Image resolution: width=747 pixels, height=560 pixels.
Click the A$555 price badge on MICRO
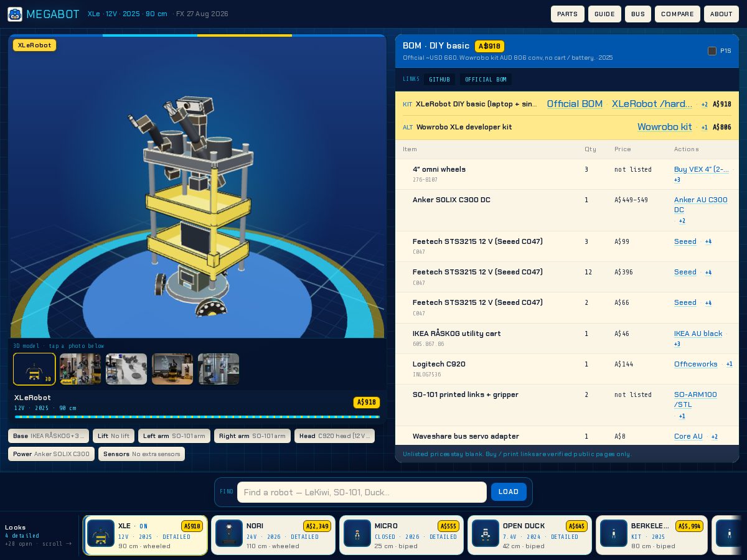click(x=448, y=526)
